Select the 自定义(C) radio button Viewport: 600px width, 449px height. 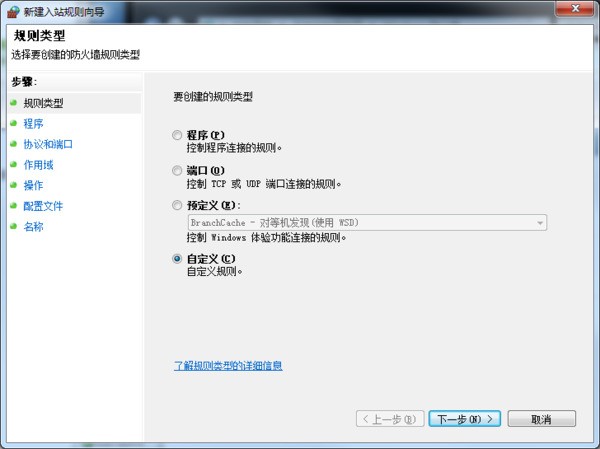pos(177,259)
